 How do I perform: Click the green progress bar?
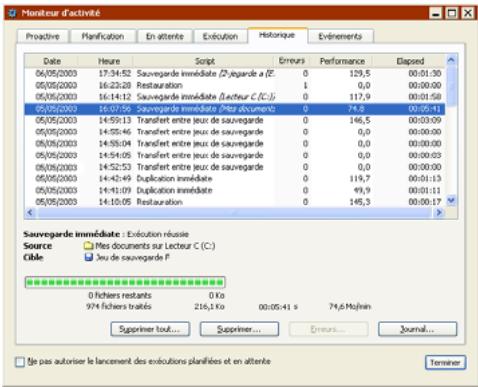pos(125,282)
